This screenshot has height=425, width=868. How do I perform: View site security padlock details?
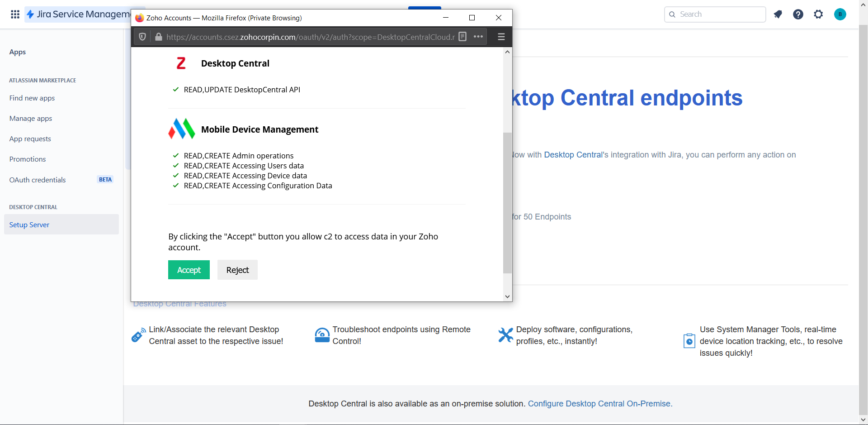(159, 37)
